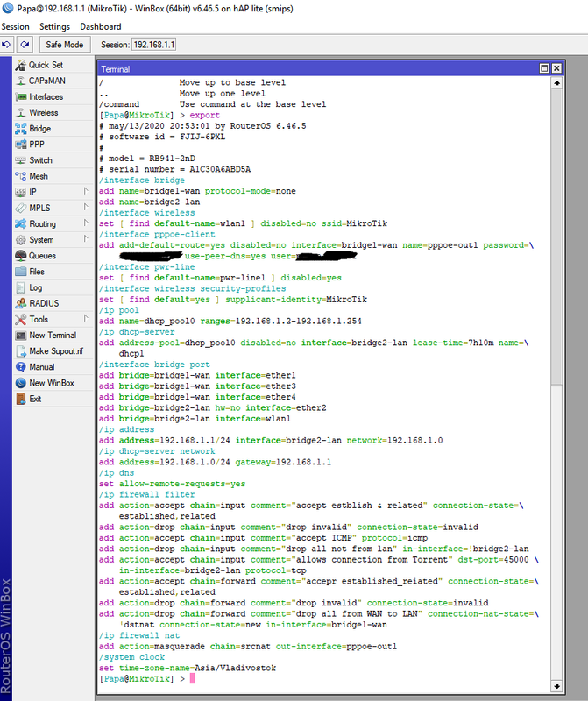This screenshot has height=701, width=588.
Task: Click Make Supout.rif in sidebar
Action: pos(53,351)
